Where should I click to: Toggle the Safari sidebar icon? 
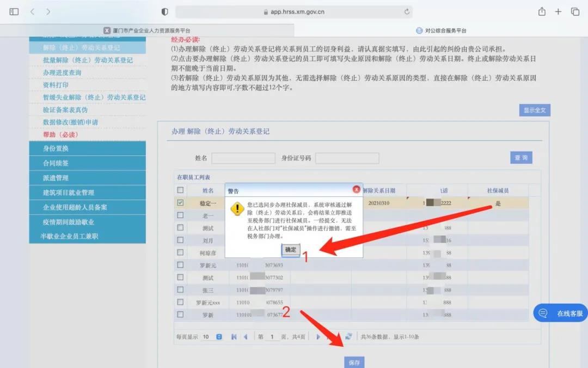pos(14,11)
